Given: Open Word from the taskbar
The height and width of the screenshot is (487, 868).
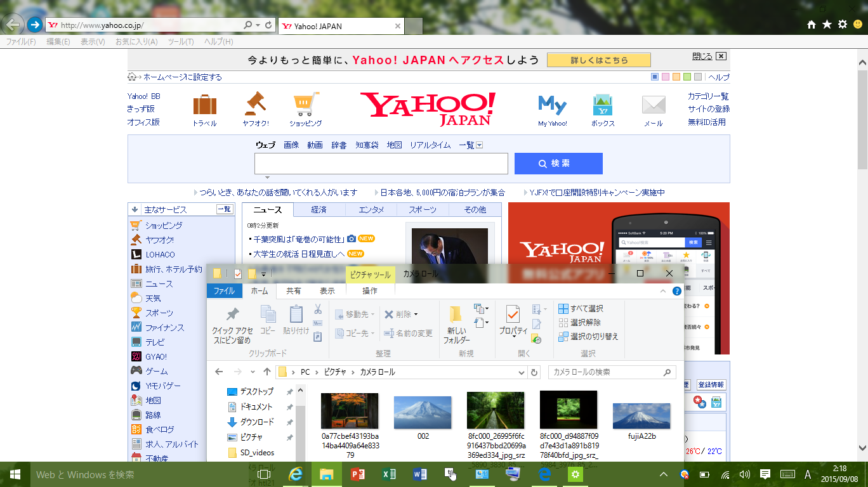Looking at the screenshot, I should (x=420, y=474).
